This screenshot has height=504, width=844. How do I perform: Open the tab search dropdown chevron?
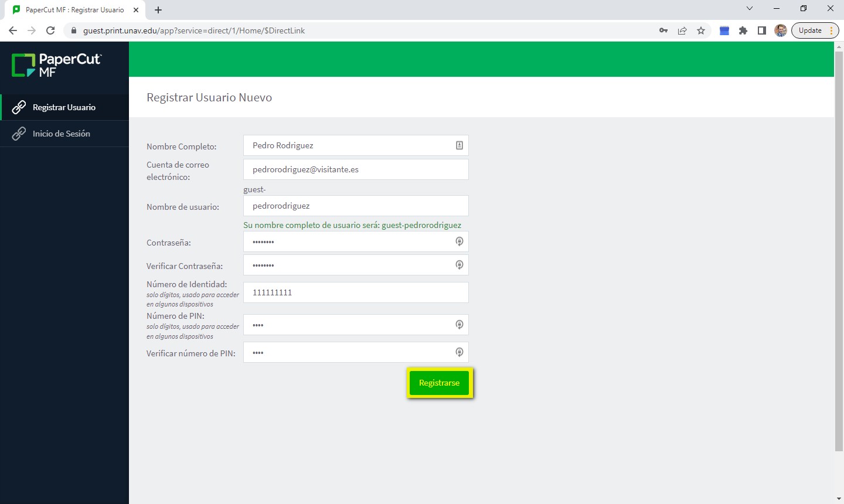[750, 9]
